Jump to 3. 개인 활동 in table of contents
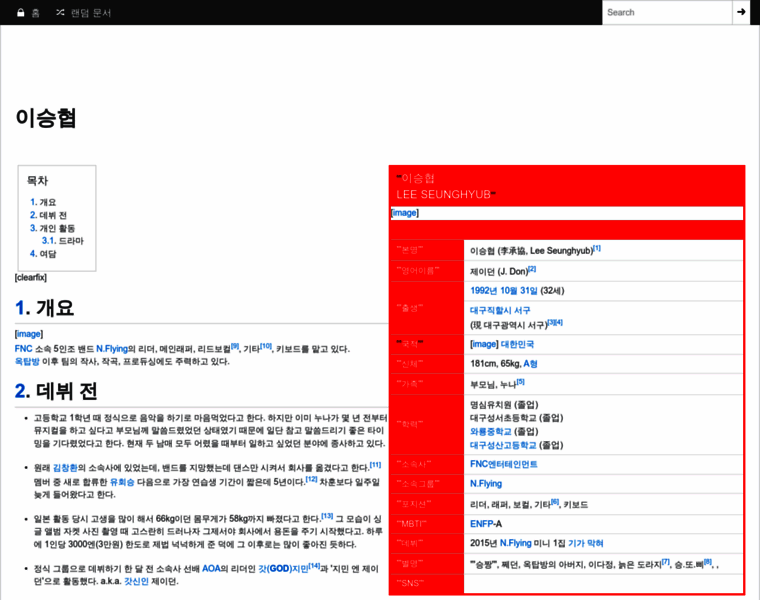Screen dimensions: 760x600 click(x=52, y=228)
